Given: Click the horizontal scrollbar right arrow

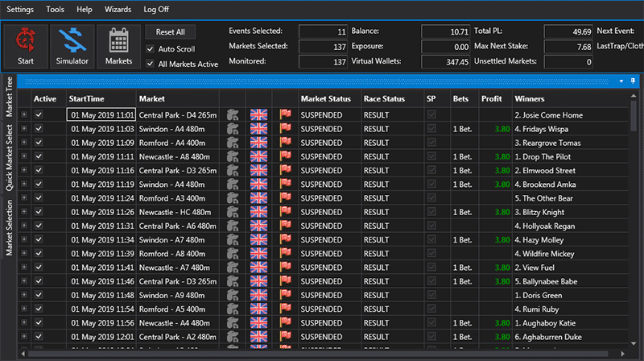Looking at the screenshot, I should pyautogui.click(x=622, y=354).
